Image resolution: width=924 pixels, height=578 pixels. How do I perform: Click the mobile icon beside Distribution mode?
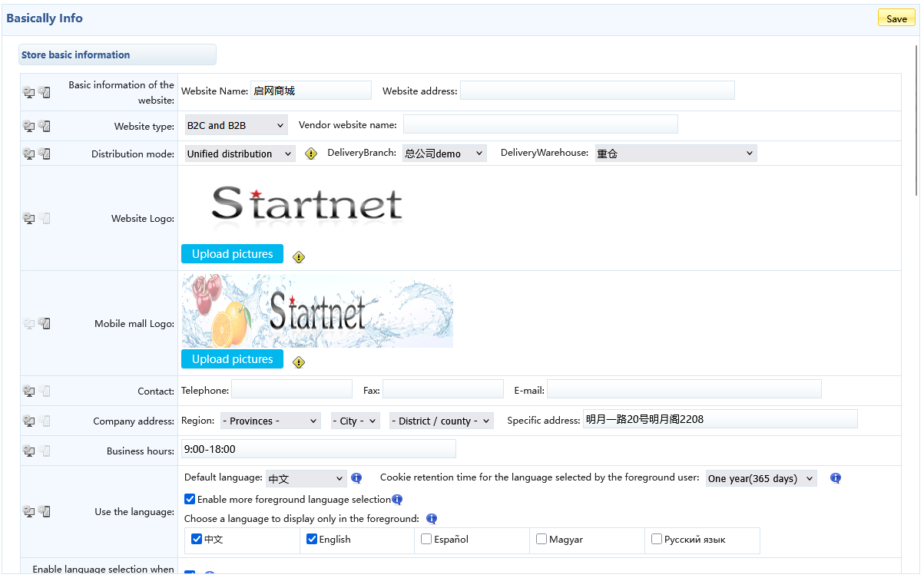(45, 154)
